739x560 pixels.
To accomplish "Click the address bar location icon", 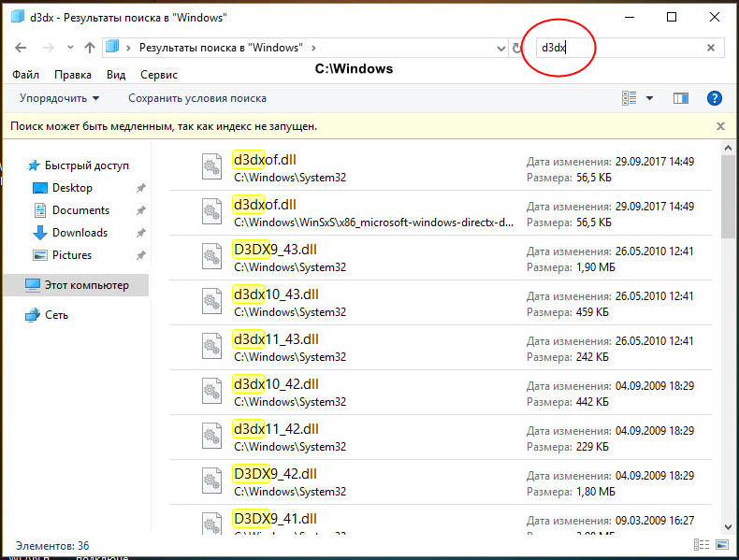I will [112, 47].
